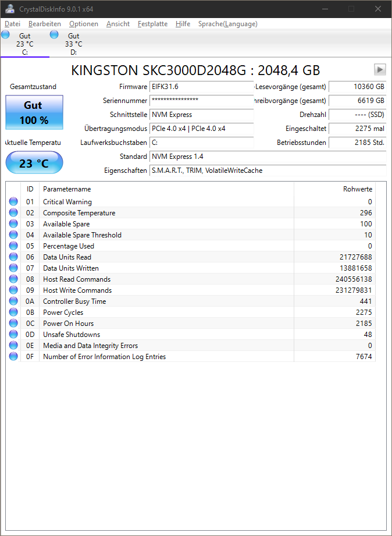This screenshot has width=392, height=536.
Task: Click the Controller Busy Time value 441
Action: click(366, 301)
